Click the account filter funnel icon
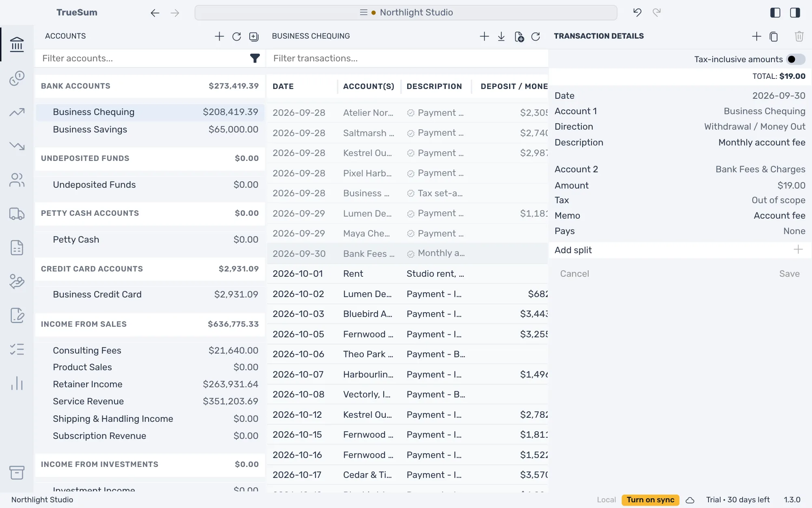The image size is (812, 508). click(255, 59)
